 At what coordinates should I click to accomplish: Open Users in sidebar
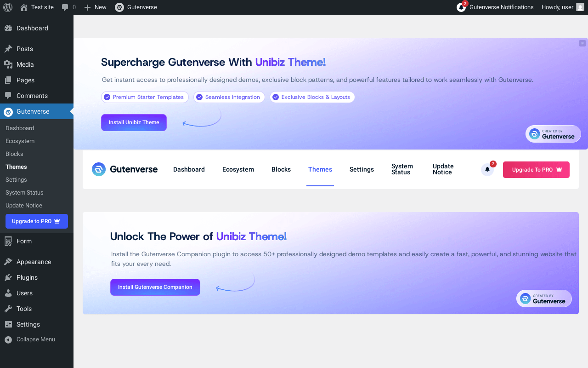[37, 293]
